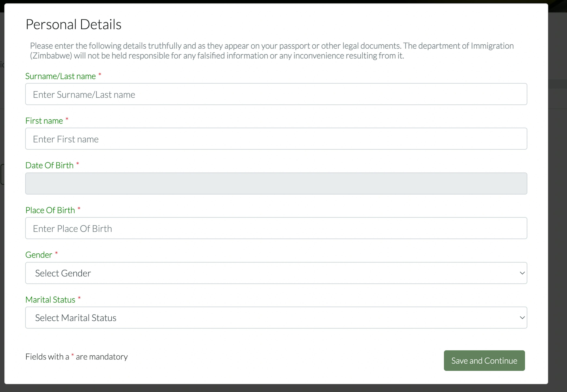The height and width of the screenshot is (392, 567).
Task: Open the Date Of Birth field
Action: pos(276,184)
